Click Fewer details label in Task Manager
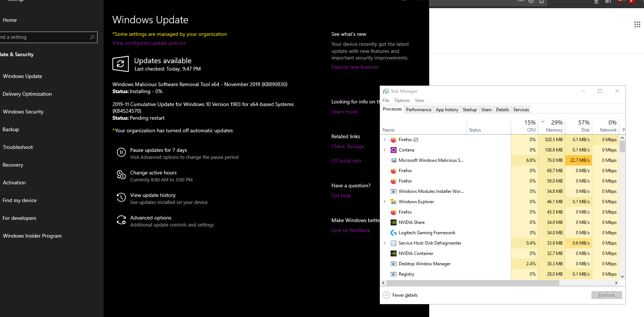 point(405,295)
